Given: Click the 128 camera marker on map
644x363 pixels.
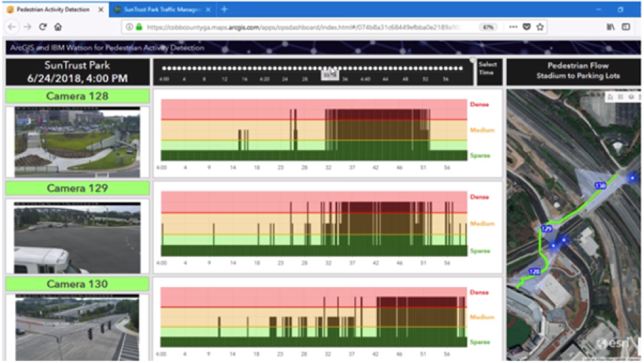Looking at the screenshot, I should coord(534,271).
